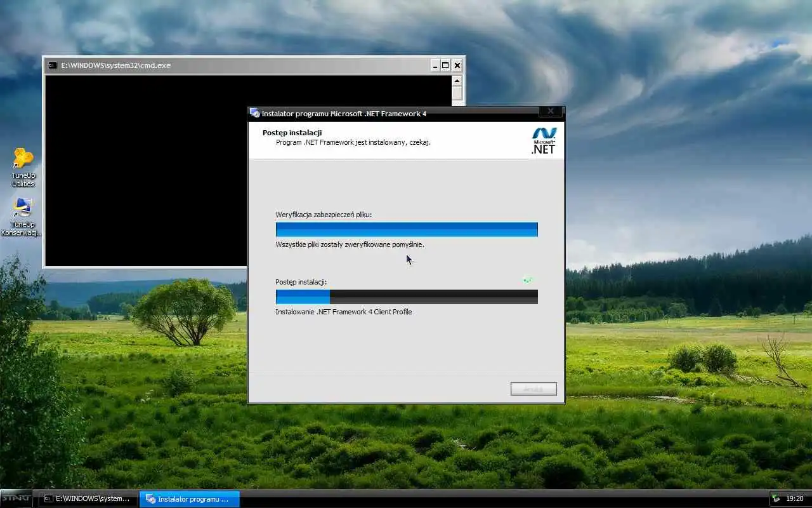Screen dimensions: 812x508
Task: Click the 19:20 clock in the tray
Action: click(x=795, y=499)
